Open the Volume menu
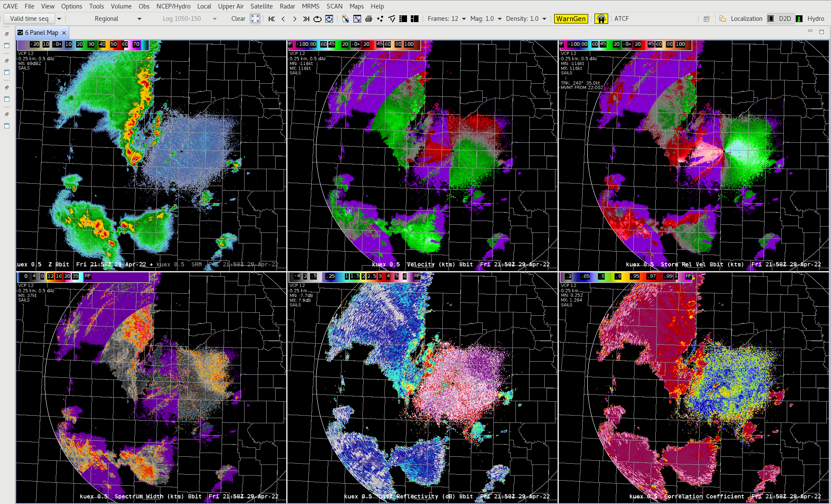 (121, 6)
